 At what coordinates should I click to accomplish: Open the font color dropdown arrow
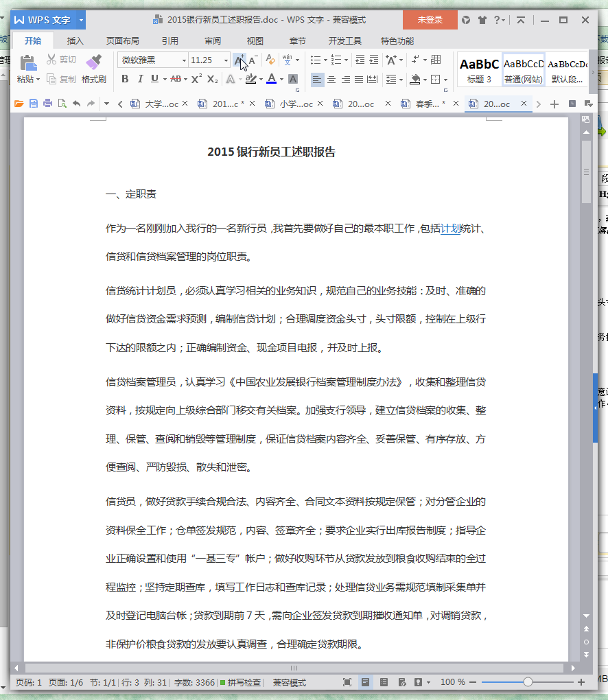click(281, 79)
